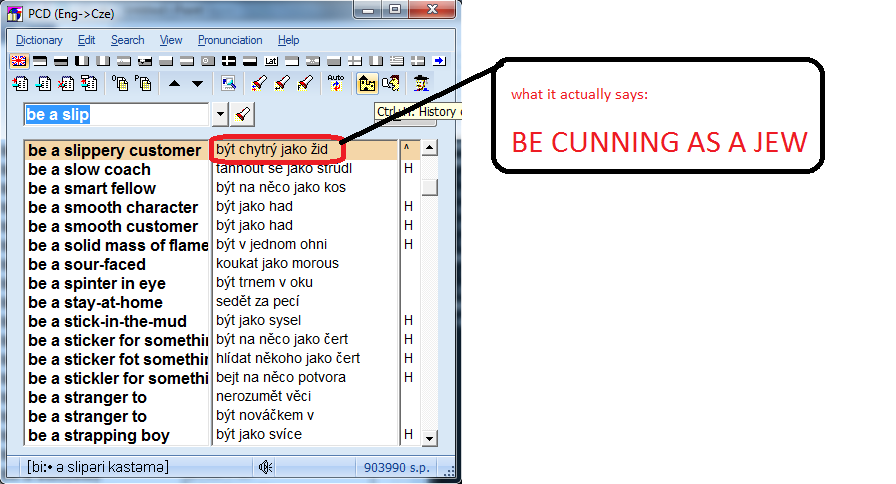This screenshot has width=896, height=484.
Task: Click the detective character icon in toolbar
Action: pyautogui.click(x=421, y=84)
